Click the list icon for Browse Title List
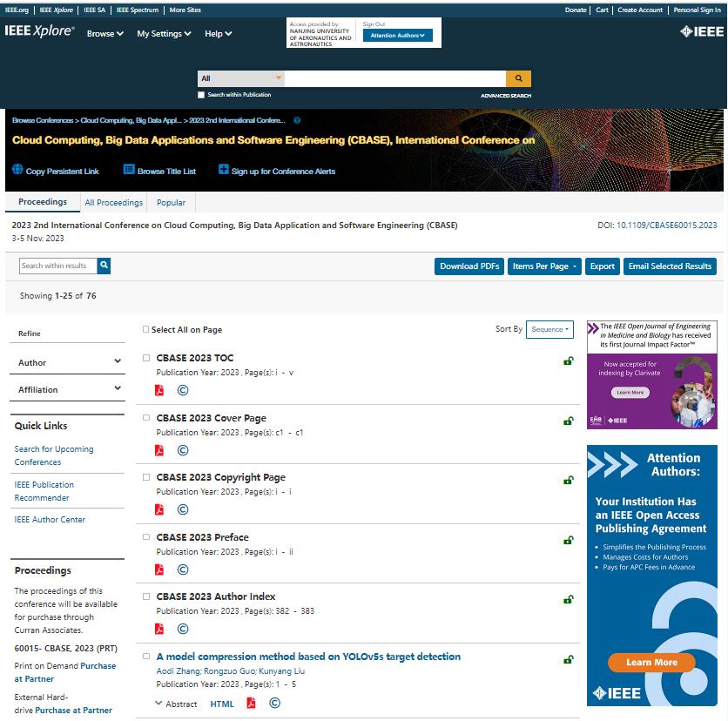 tap(129, 170)
